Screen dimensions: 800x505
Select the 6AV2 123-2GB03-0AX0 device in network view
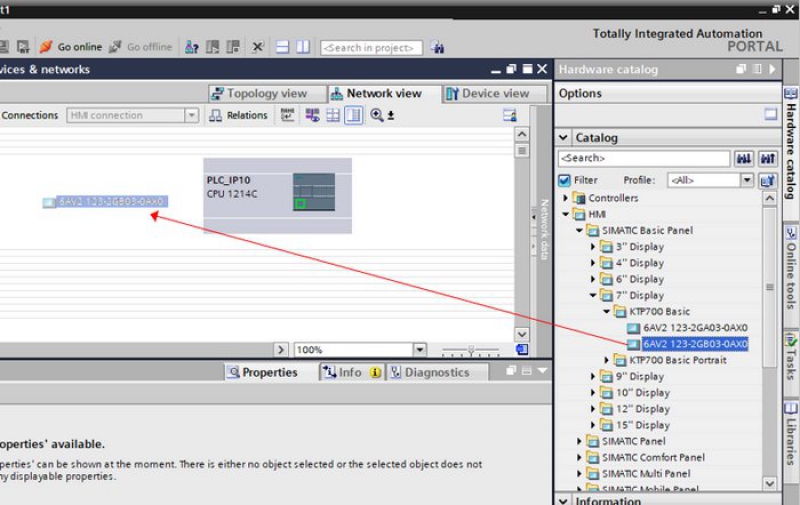(x=105, y=202)
